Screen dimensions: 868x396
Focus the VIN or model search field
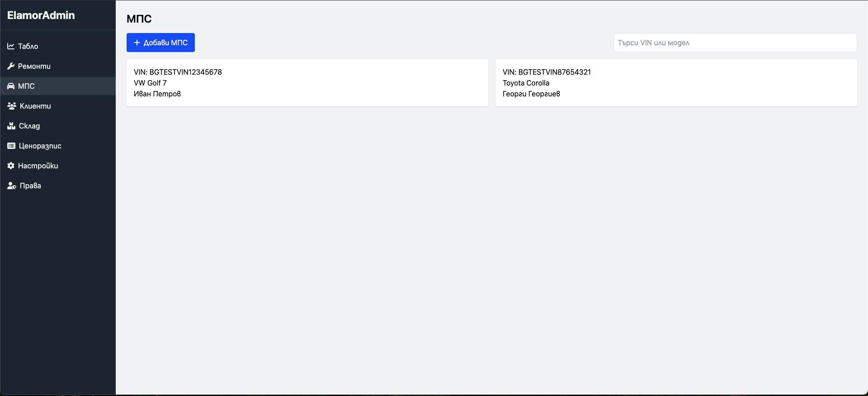735,43
